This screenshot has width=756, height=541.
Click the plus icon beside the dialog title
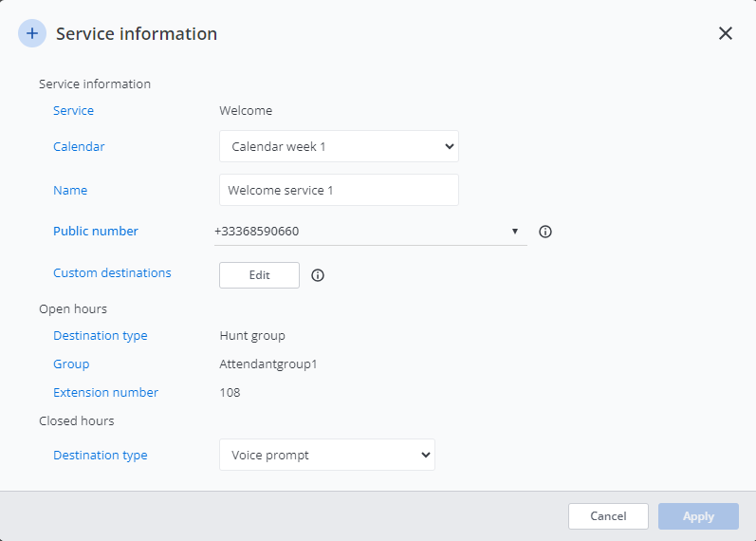32,33
